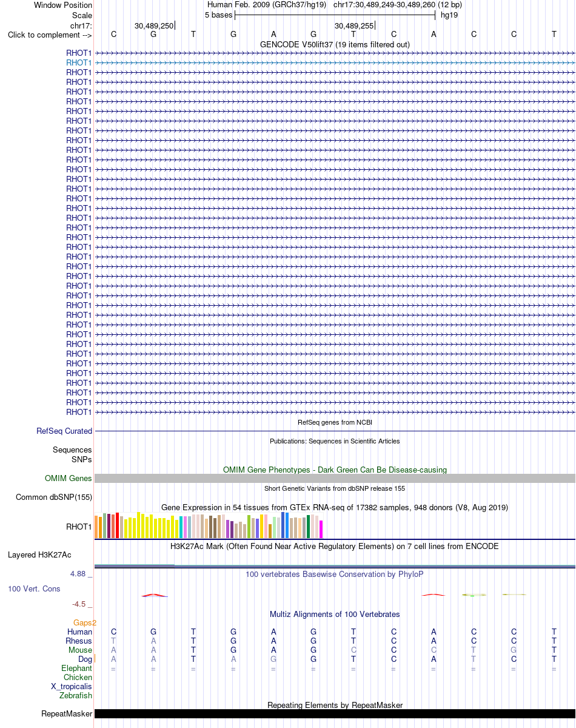Click the green PhyloP conservation mark
This screenshot has width=576, height=728.
tap(474, 595)
